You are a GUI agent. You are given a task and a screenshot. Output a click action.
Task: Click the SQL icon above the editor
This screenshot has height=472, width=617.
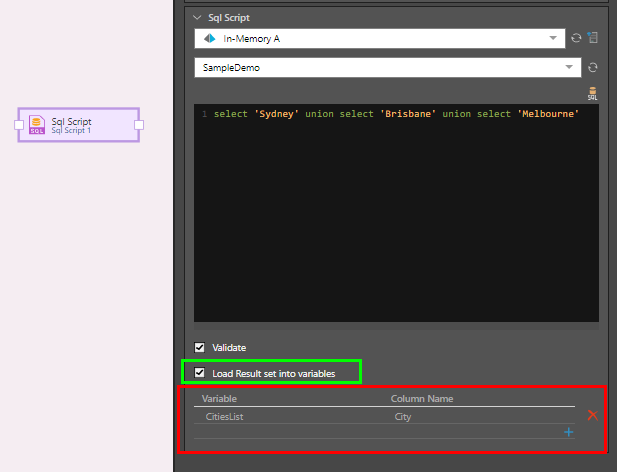[x=592, y=94]
